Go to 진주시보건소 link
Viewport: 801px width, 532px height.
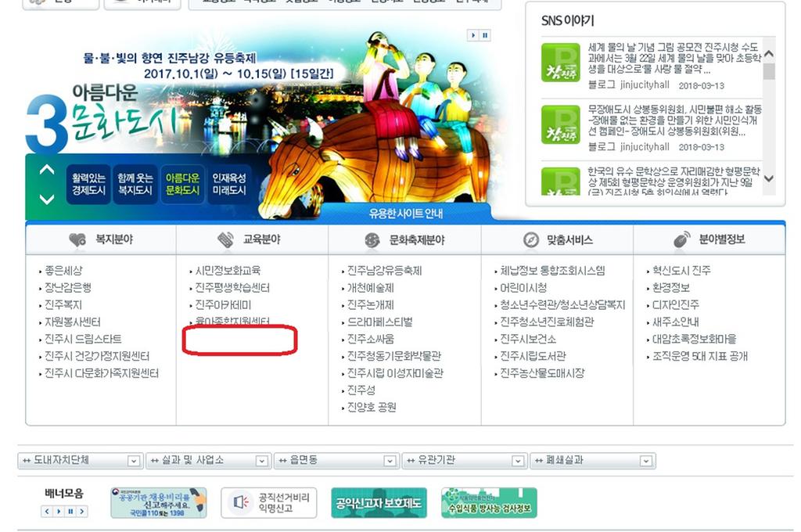click(528, 339)
